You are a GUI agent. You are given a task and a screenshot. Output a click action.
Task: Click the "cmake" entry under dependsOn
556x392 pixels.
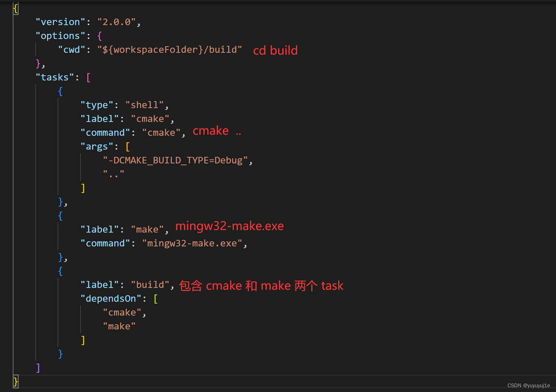(122, 312)
